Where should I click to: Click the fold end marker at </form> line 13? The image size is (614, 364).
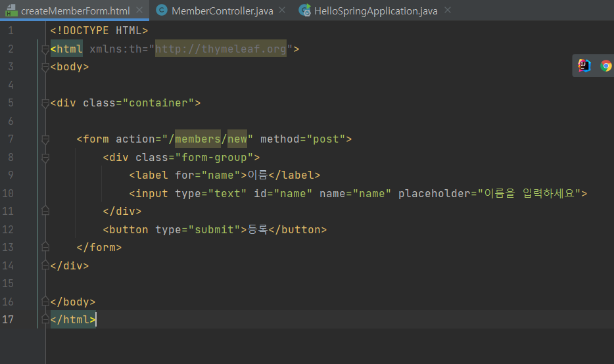(x=45, y=247)
